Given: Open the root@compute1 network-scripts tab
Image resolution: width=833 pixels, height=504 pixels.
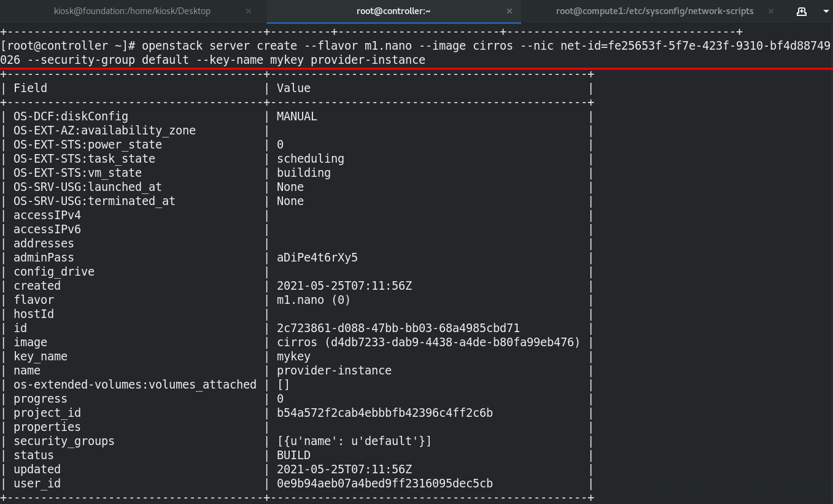Looking at the screenshot, I should pos(654,11).
